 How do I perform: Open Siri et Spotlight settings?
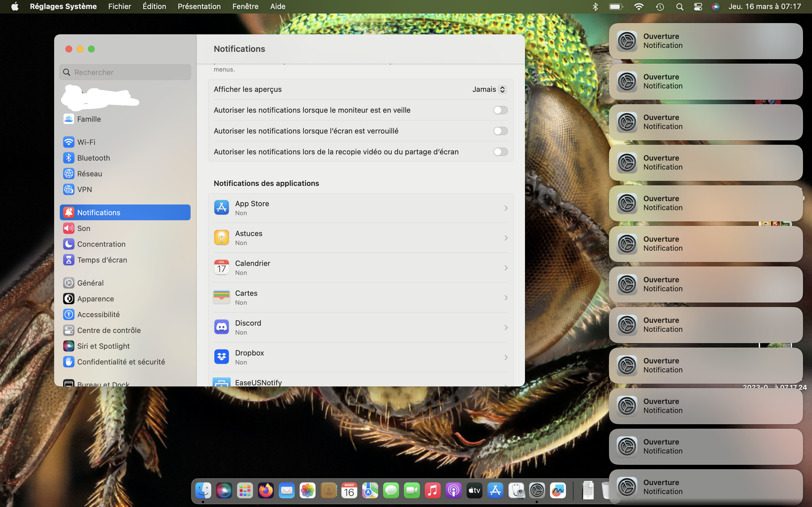(103, 346)
